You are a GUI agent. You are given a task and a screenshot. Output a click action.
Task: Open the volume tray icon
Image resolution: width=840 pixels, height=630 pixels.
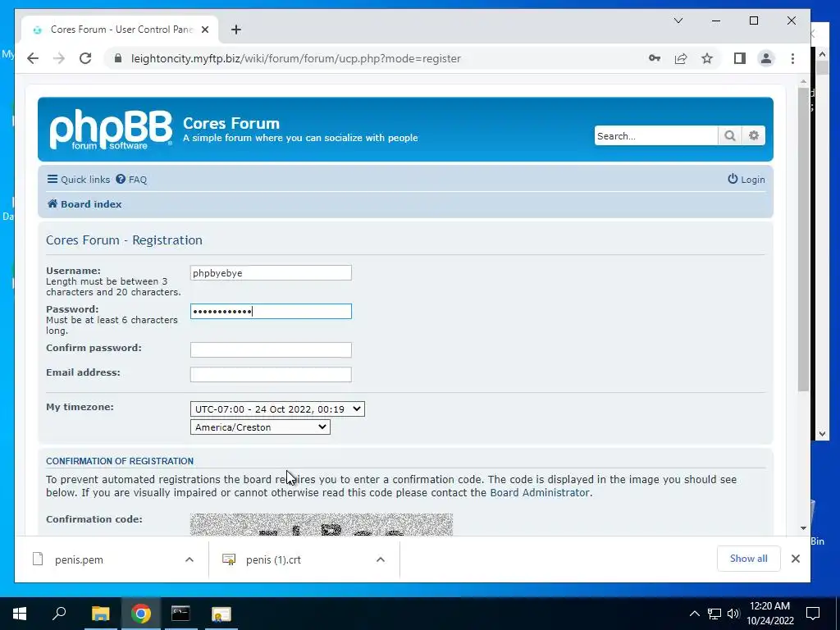(733, 614)
